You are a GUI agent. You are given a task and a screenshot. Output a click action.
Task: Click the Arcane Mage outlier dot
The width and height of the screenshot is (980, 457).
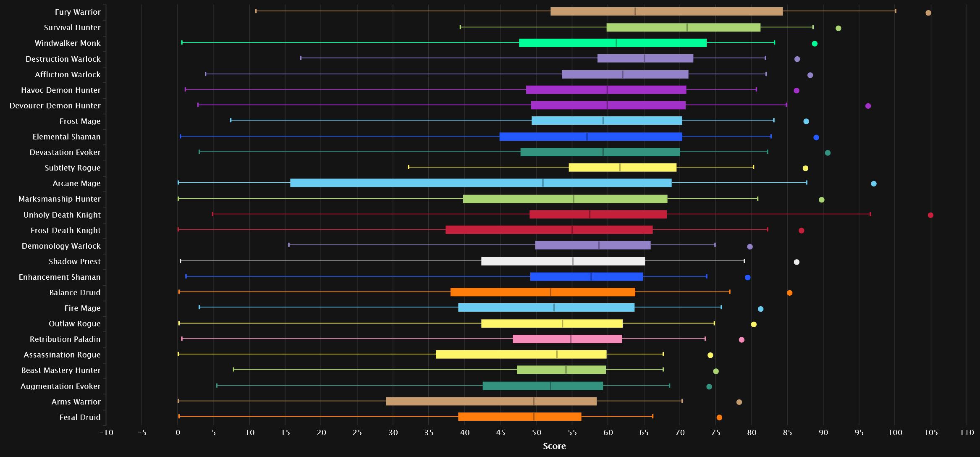(x=874, y=184)
